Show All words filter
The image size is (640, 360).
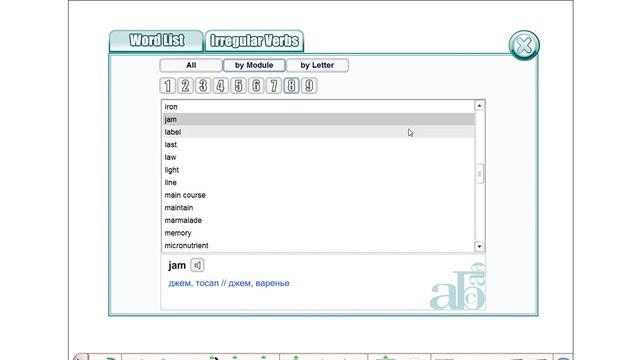coord(191,65)
